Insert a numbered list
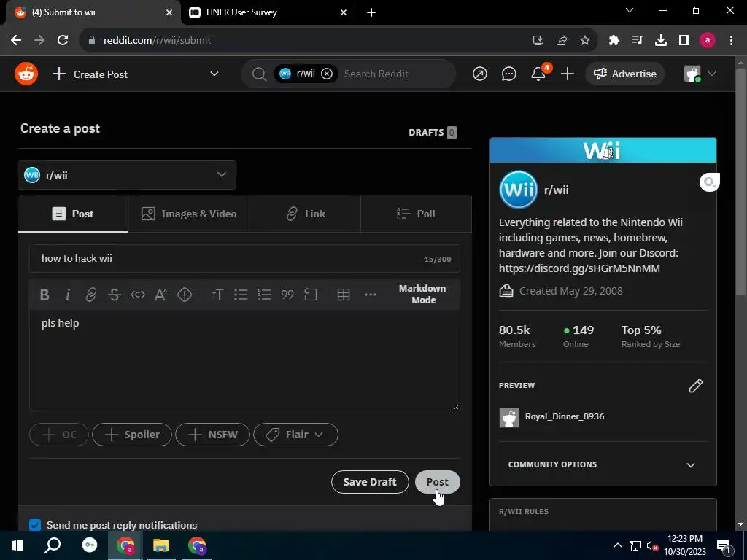The width and height of the screenshot is (747, 560). point(264,295)
